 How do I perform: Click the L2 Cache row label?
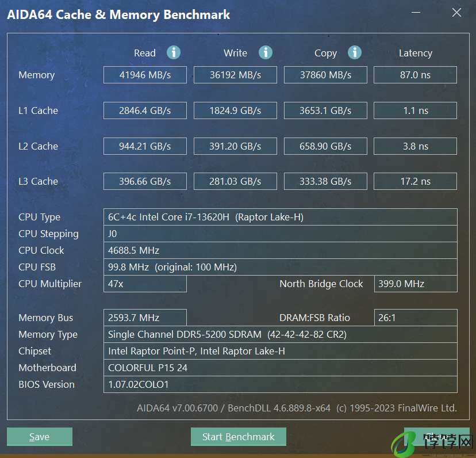coord(39,146)
